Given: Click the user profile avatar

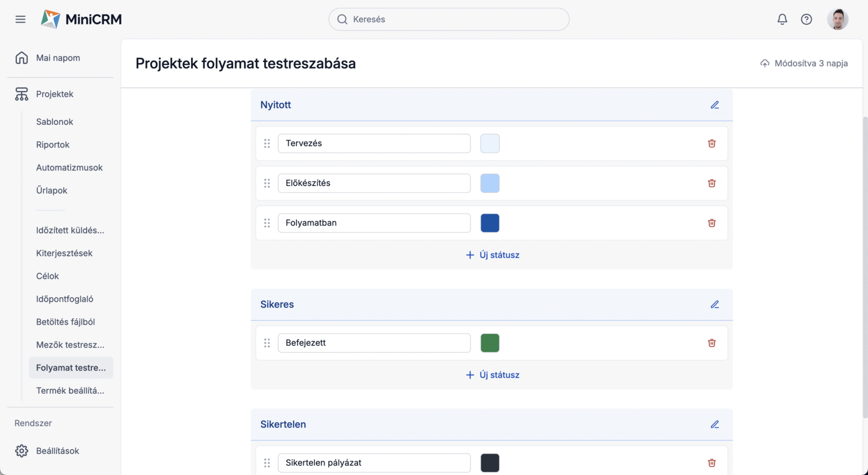Looking at the screenshot, I should point(837,19).
